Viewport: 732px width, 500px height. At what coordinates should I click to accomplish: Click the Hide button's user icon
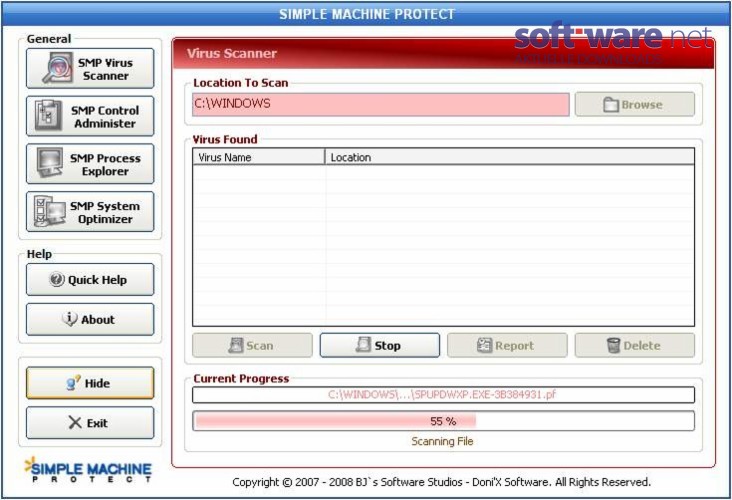click(73, 383)
